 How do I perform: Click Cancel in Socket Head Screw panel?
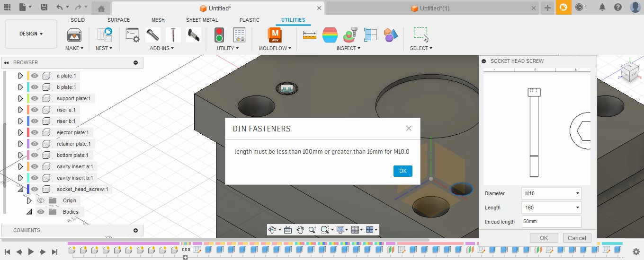577,238
